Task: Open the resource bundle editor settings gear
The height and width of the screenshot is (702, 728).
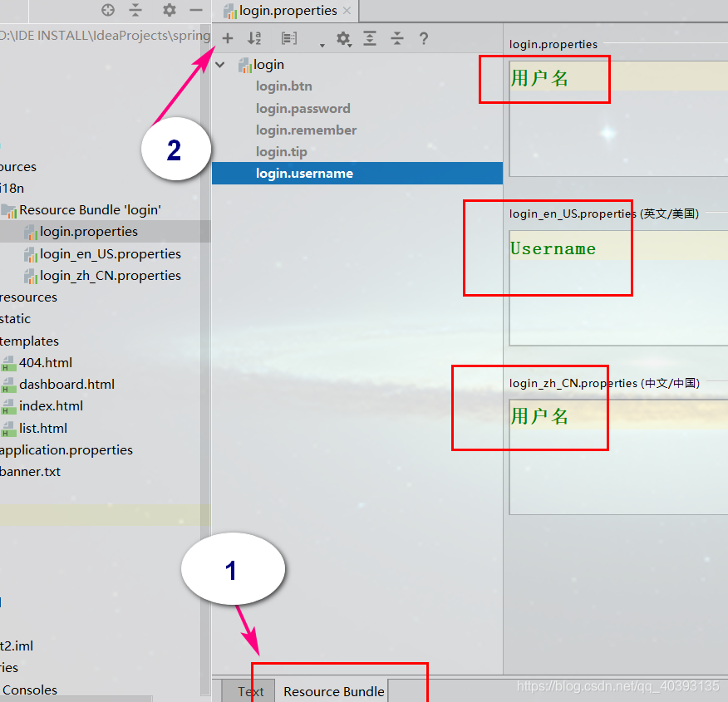Action: tap(343, 38)
